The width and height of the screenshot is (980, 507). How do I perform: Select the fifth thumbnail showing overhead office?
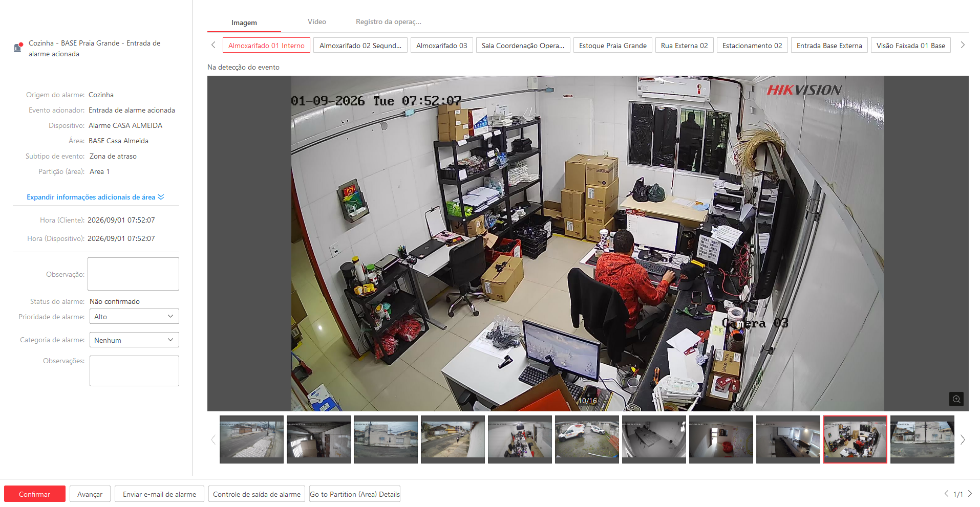point(520,439)
